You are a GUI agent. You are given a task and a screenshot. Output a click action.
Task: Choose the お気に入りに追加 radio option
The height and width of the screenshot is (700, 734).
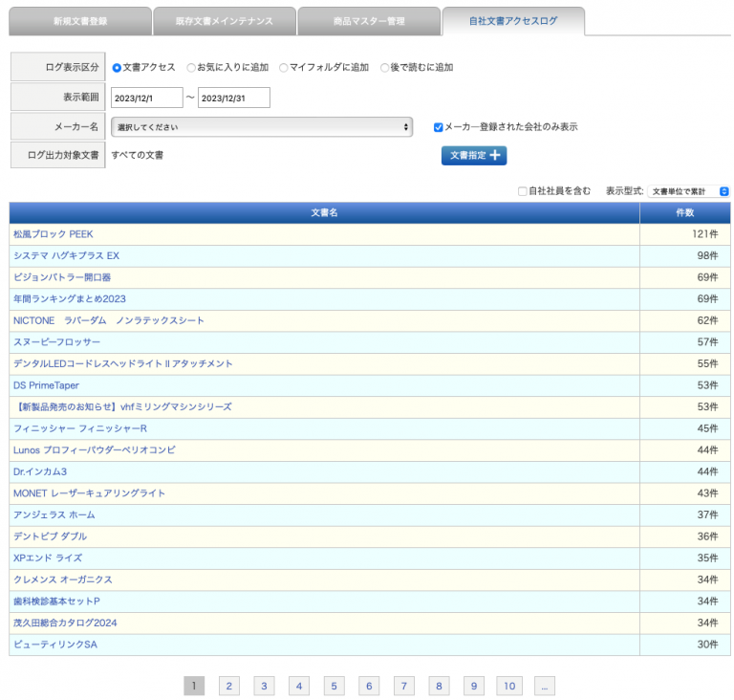[x=191, y=68]
